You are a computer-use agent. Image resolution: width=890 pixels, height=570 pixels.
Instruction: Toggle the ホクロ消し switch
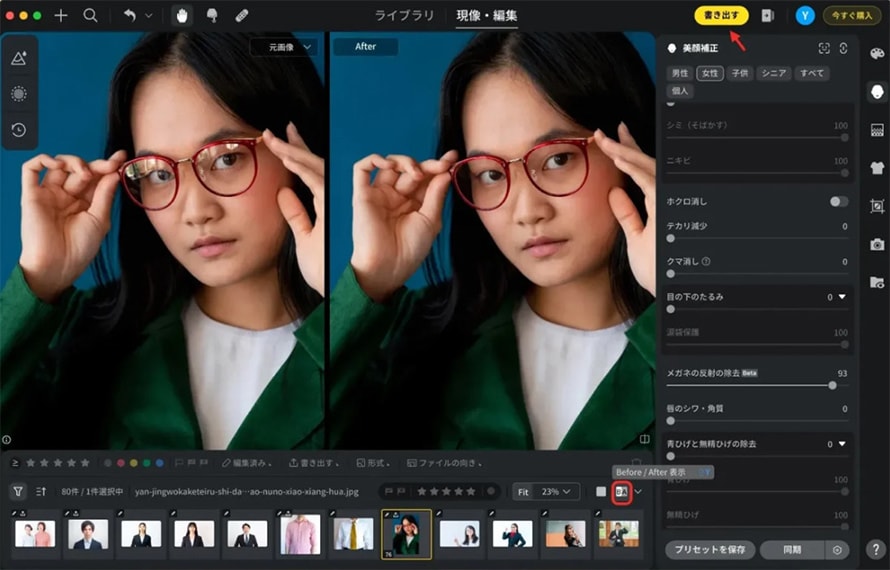838,201
